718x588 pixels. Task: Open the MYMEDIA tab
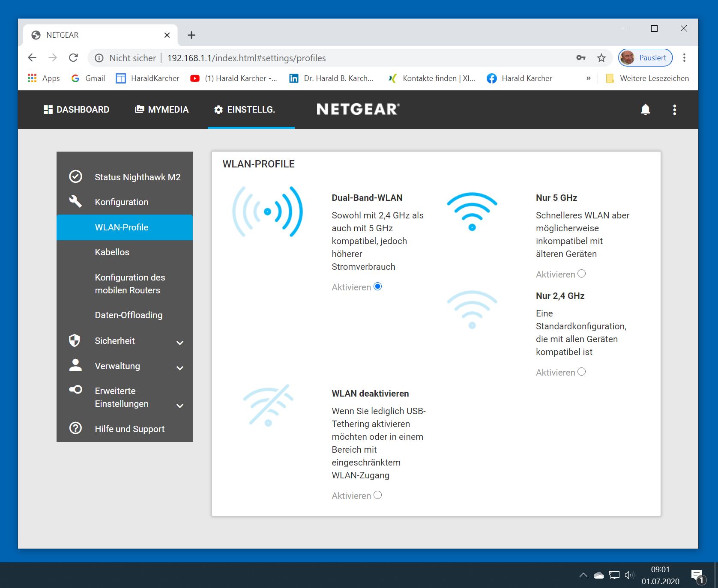pyautogui.click(x=162, y=110)
